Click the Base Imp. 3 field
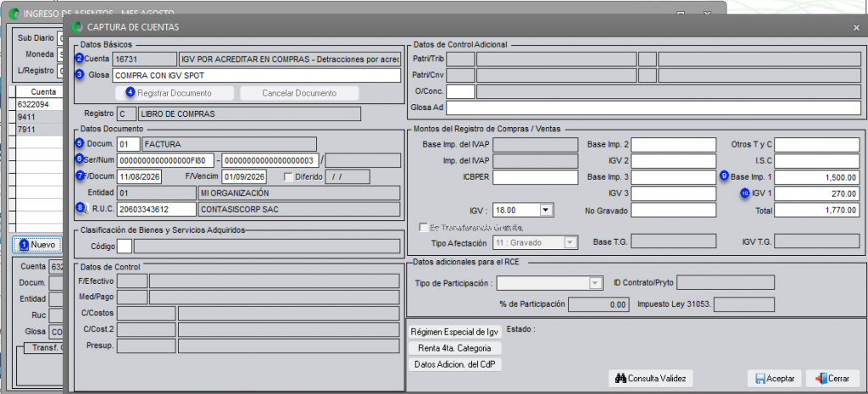868x394 pixels. pyautogui.click(x=674, y=178)
